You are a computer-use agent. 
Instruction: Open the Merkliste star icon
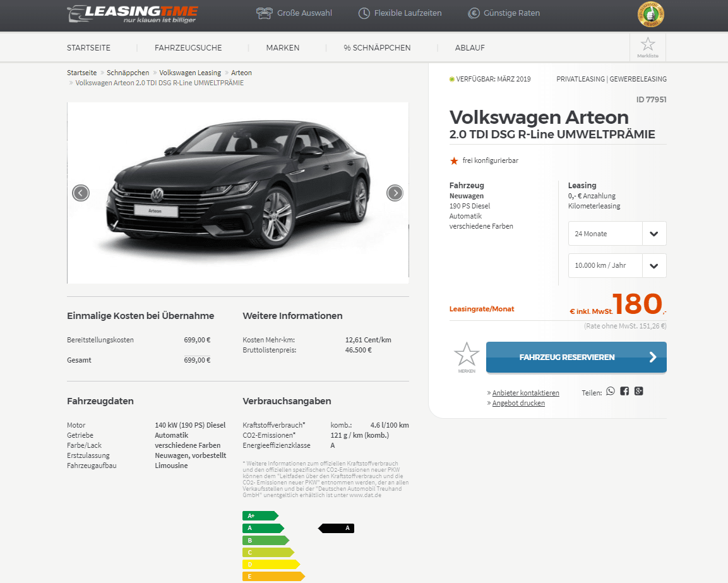click(648, 44)
